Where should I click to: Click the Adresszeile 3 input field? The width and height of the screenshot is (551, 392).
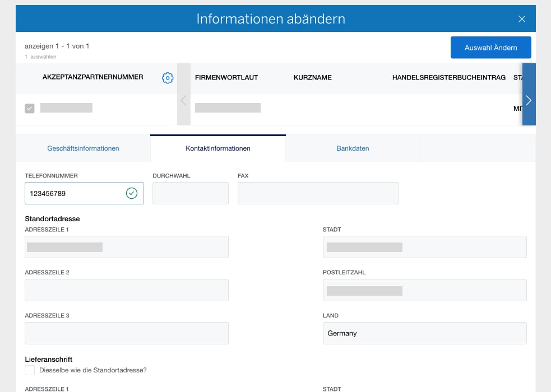[126, 333]
